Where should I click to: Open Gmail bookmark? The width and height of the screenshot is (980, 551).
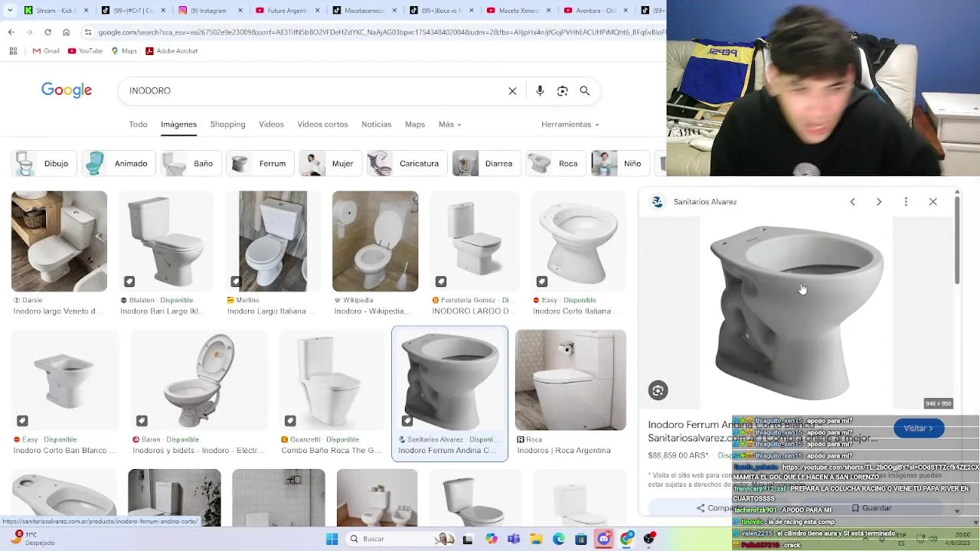tap(46, 51)
